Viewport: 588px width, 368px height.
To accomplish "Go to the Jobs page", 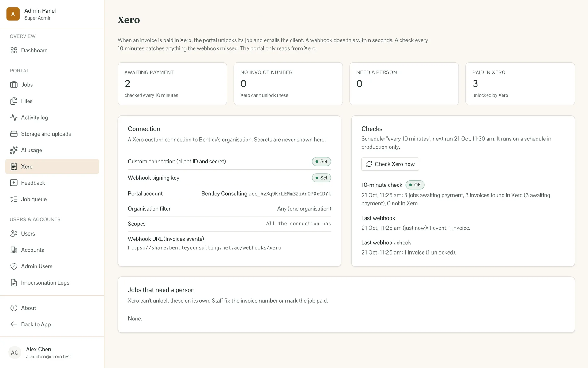I will tap(52, 85).
